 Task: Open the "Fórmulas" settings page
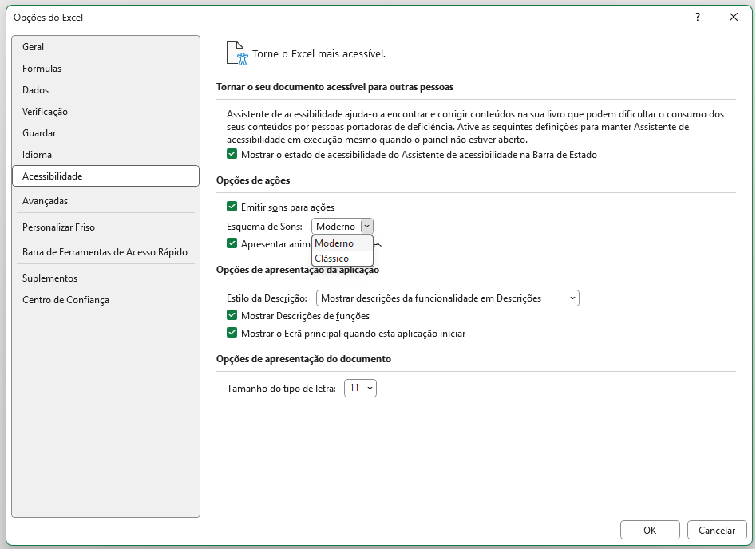pyautogui.click(x=41, y=69)
